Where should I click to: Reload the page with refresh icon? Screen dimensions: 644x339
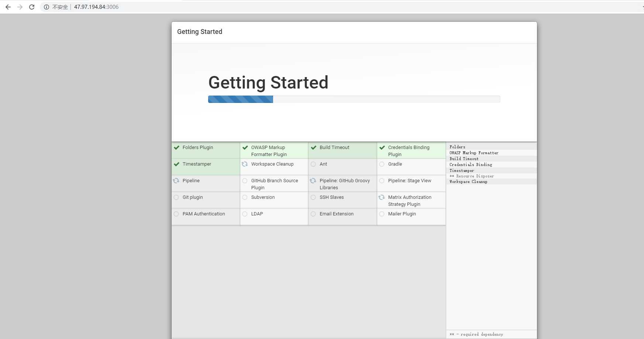coord(32,7)
